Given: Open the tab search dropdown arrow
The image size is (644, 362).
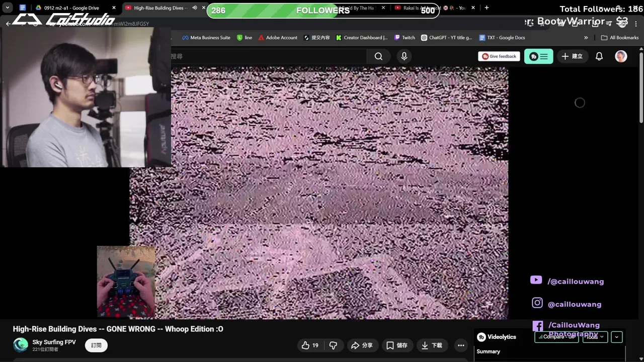Looking at the screenshot, I should (x=8, y=8).
